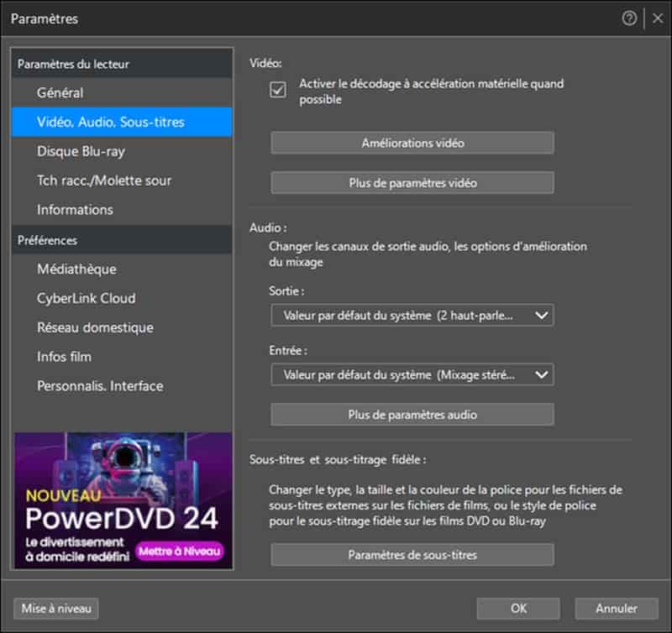Open the Disque Blu-ray settings section
Viewport: 672px width, 633px height.
pos(81,151)
